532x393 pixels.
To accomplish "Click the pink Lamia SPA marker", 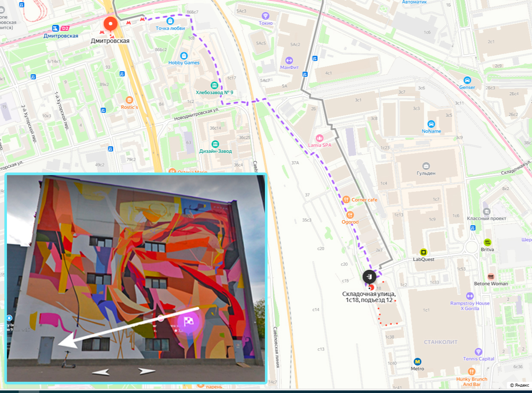I will (x=319, y=138).
